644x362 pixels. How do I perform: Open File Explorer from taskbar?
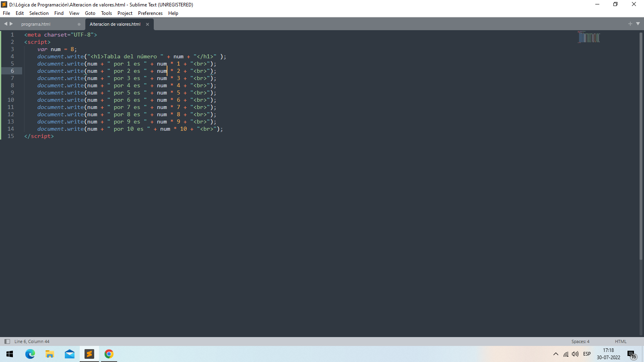click(50, 354)
